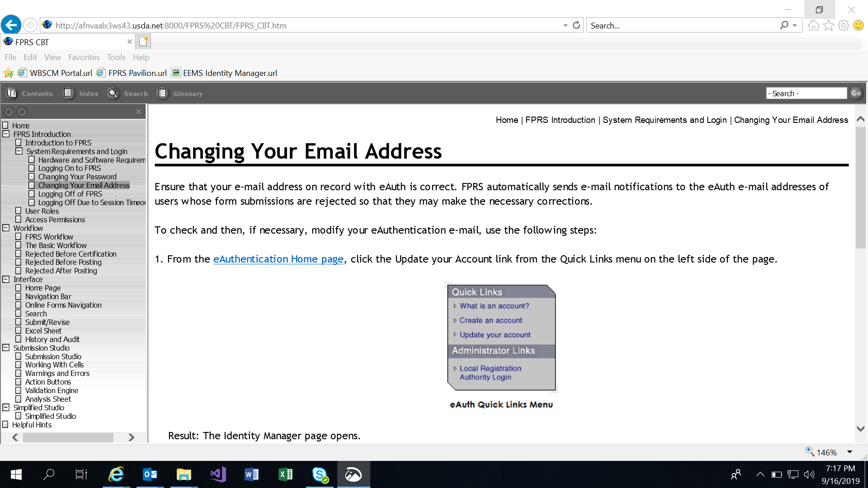Open the Contents panel icon
This screenshot has height=488, width=868.
click(12, 94)
